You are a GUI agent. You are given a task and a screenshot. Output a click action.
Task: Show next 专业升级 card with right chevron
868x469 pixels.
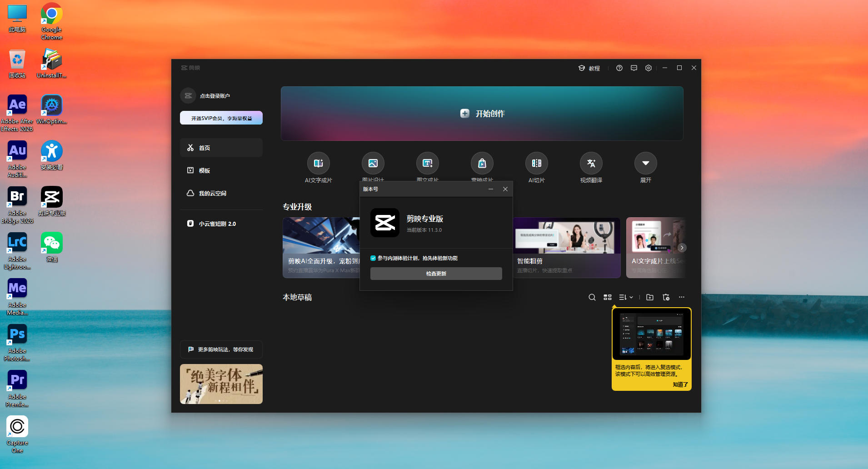click(x=682, y=248)
